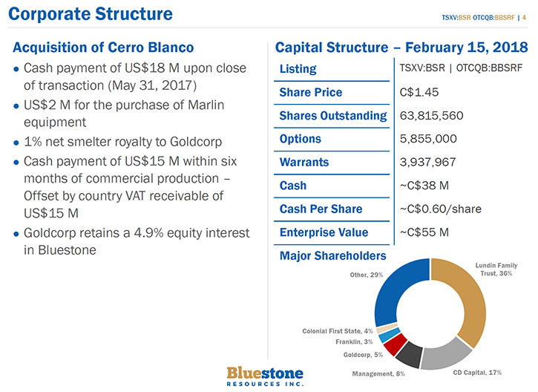538x392 pixels.
Task: Click the gold Lundin Family Trust donut segment
Action: pyautogui.click(x=473, y=302)
